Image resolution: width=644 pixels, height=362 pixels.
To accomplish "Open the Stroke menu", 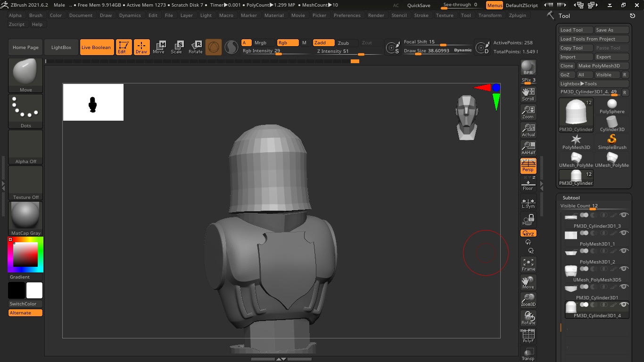I will 421,15.
